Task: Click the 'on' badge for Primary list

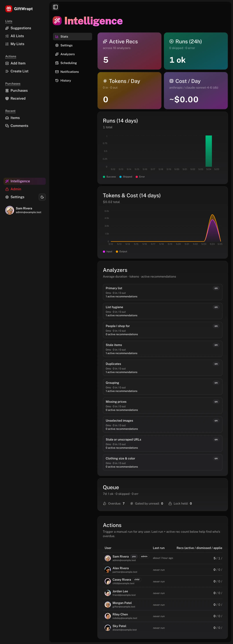Action: click(216, 288)
